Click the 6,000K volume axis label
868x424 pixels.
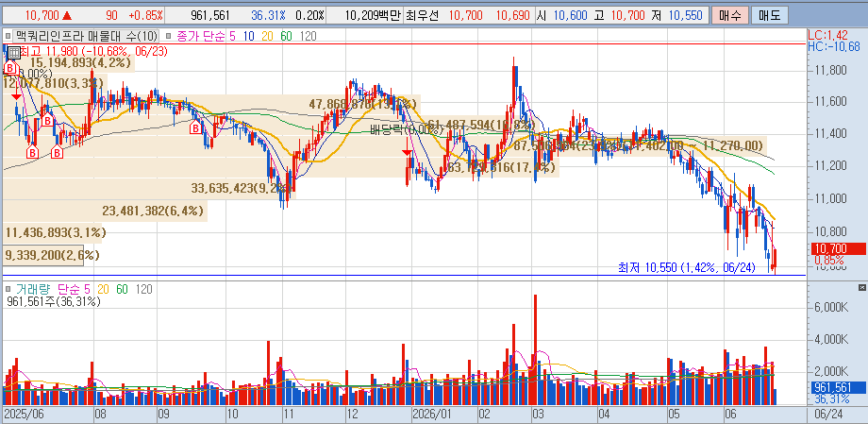click(831, 307)
